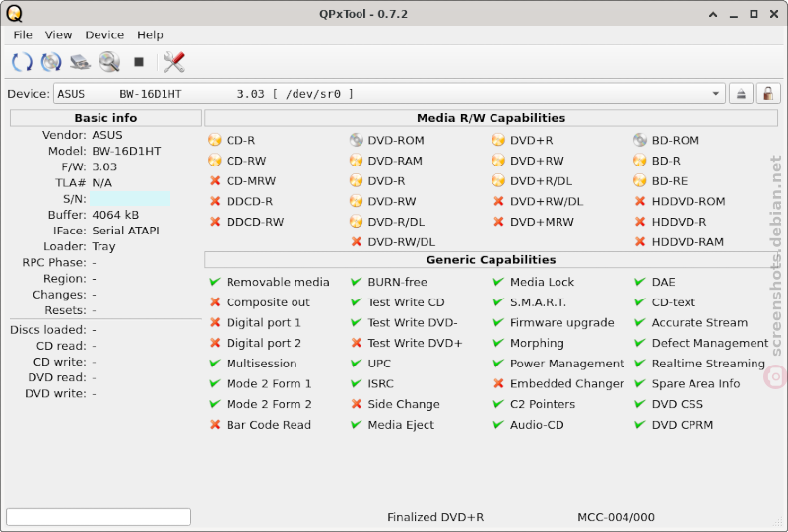Click the BD-ROM disc icon
Image resolution: width=788 pixels, height=532 pixels.
pos(639,140)
